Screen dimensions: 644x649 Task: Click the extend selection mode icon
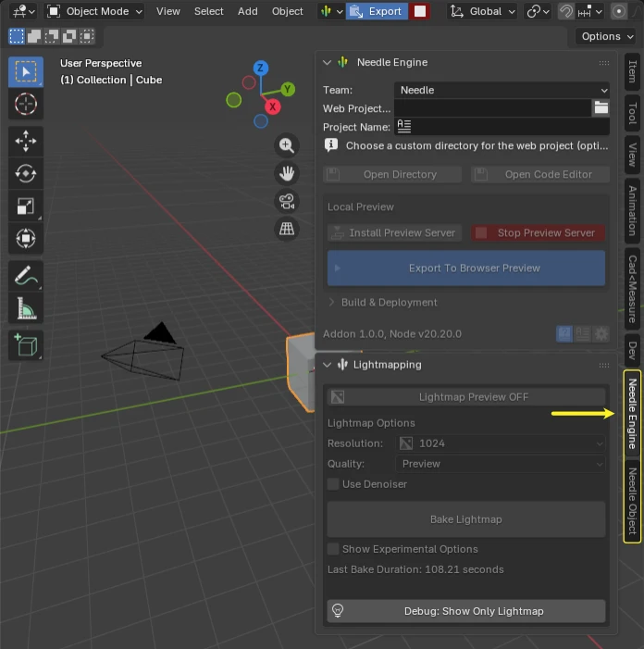point(34,36)
